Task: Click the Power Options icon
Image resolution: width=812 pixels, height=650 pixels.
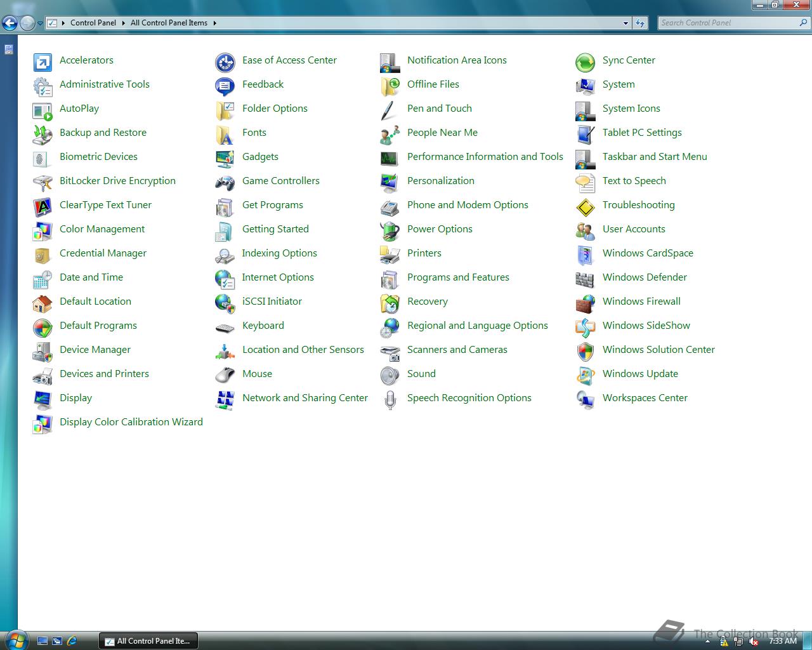Action: click(x=390, y=230)
